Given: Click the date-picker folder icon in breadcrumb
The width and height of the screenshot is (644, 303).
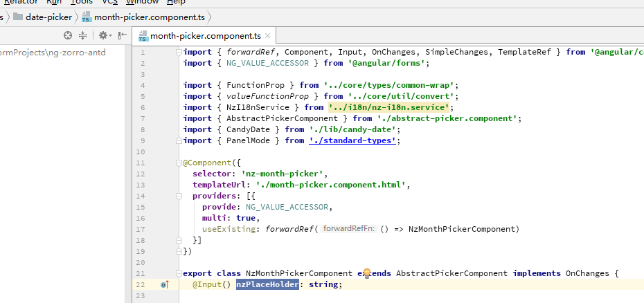Looking at the screenshot, I should pyautogui.click(x=18, y=17).
